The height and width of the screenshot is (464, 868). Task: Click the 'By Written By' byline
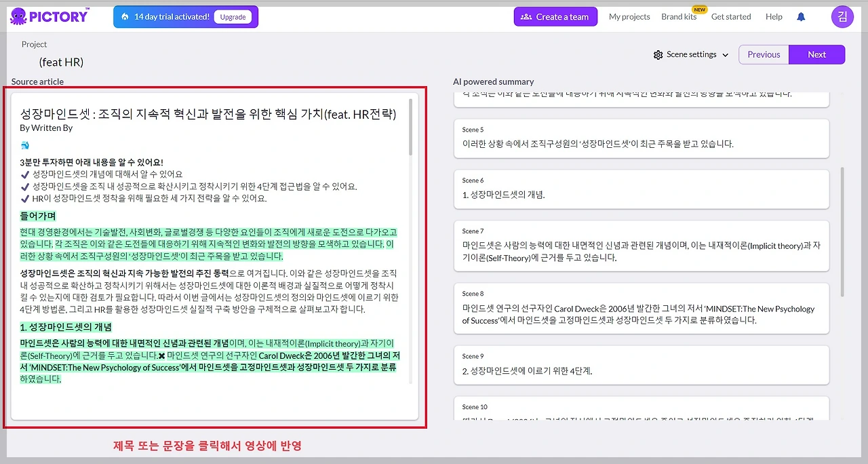pos(46,128)
